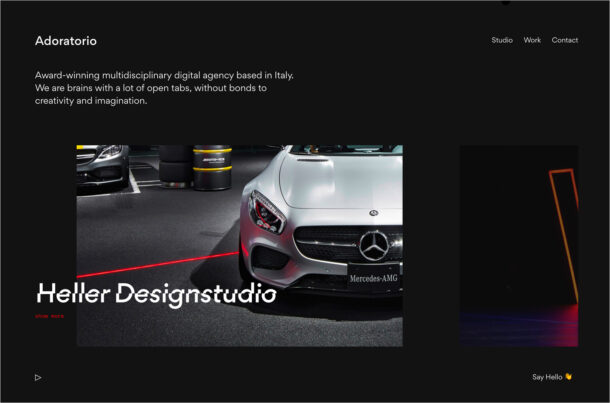This screenshot has width=610, height=403.
Task: Select the next project neon frame thumbnail
Action: [519, 245]
